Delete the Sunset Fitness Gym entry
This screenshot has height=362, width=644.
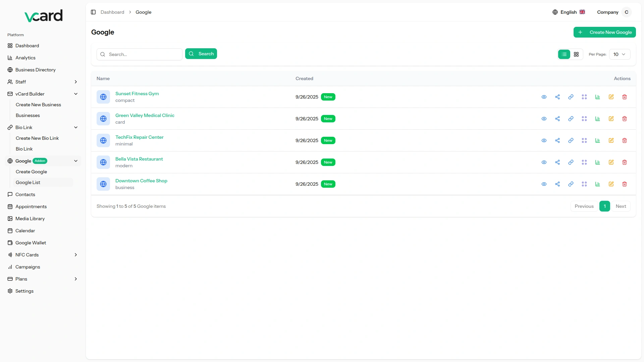pyautogui.click(x=625, y=97)
